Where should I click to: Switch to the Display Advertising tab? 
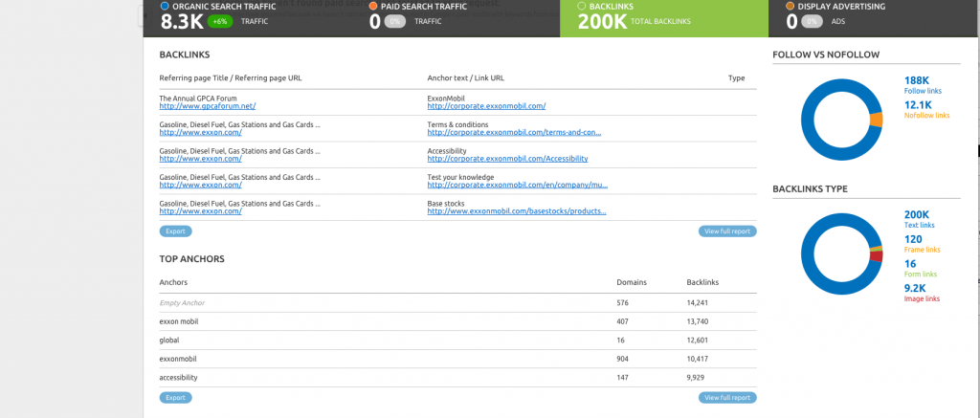pos(874,19)
